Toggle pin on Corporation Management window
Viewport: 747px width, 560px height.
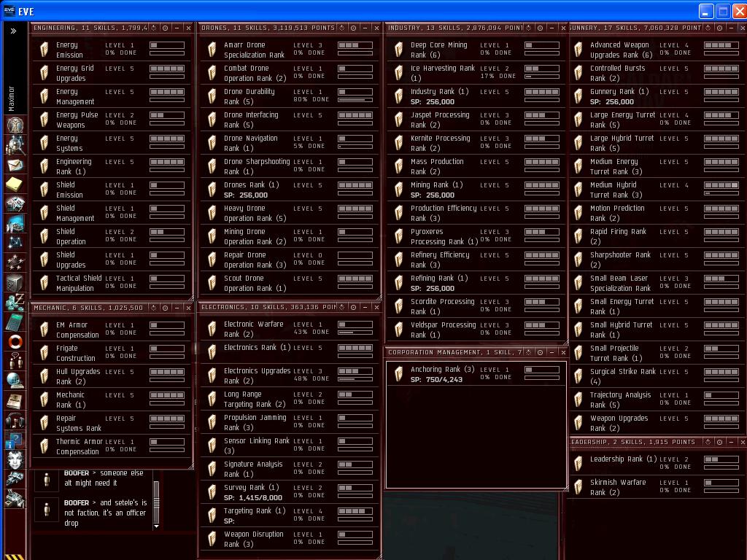528,352
